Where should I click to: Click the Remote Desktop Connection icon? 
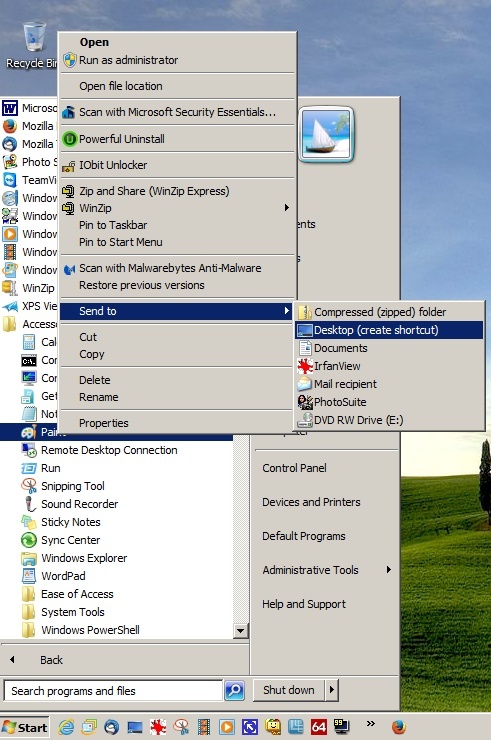pos(29,450)
